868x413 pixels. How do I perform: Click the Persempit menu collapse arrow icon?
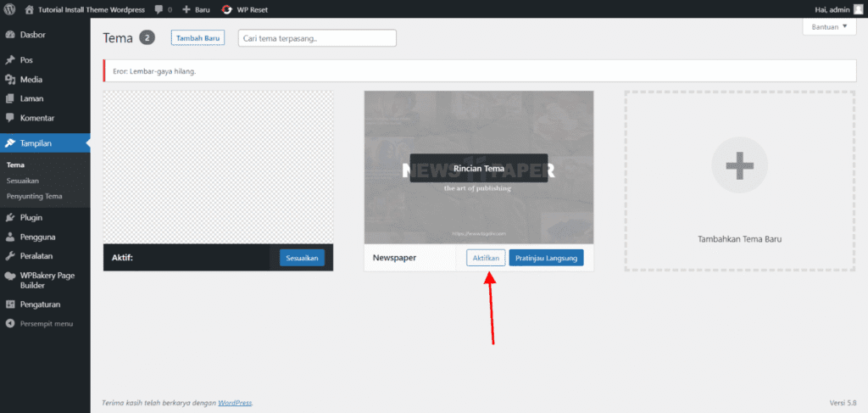click(x=10, y=323)
